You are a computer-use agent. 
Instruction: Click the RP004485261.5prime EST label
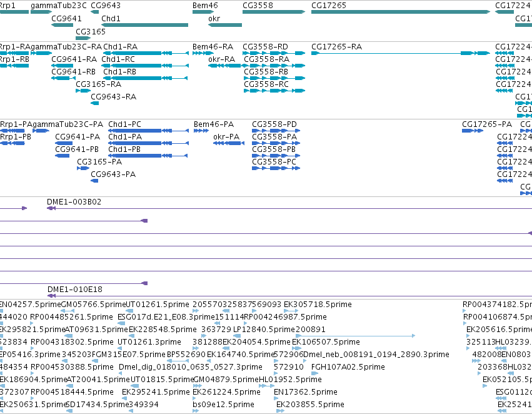pyautogui.click(x=72, y=317)
